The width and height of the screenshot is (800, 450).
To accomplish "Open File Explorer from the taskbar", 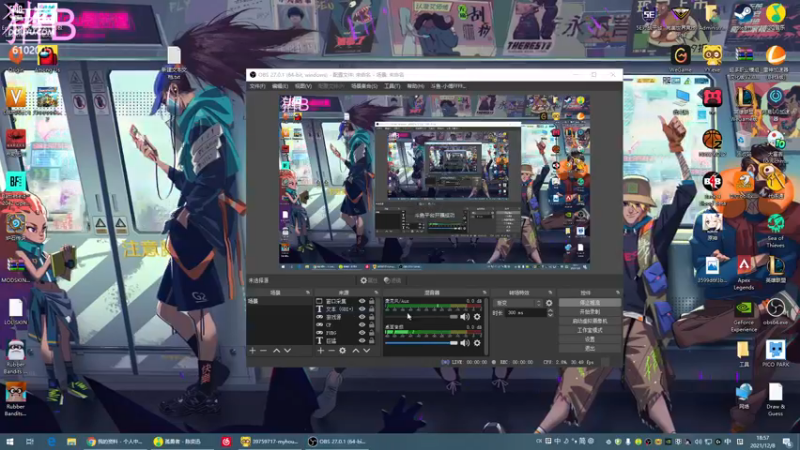I will point(71,442).
